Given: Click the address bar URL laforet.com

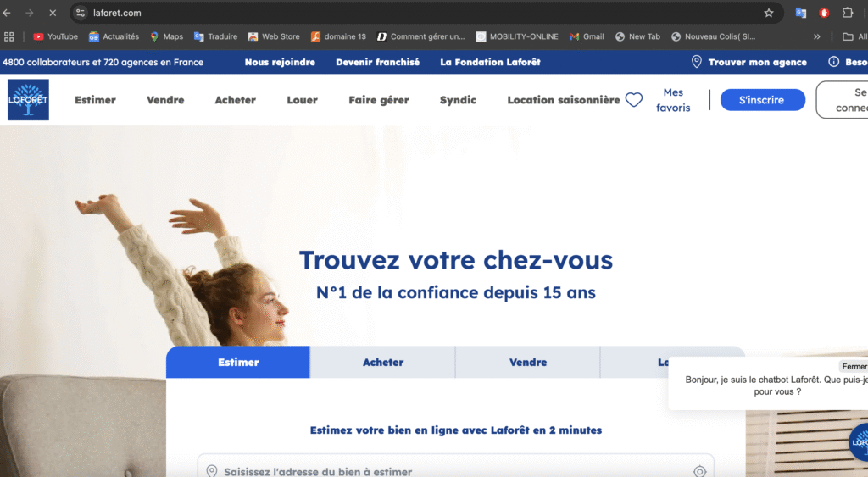Looking at the screenshot, I should tap(117, 13).
